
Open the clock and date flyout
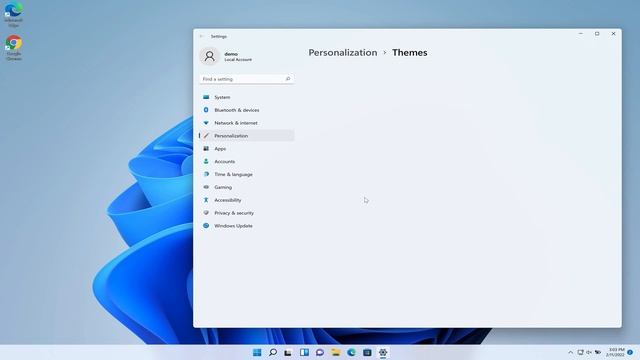(x=616, y=352)
